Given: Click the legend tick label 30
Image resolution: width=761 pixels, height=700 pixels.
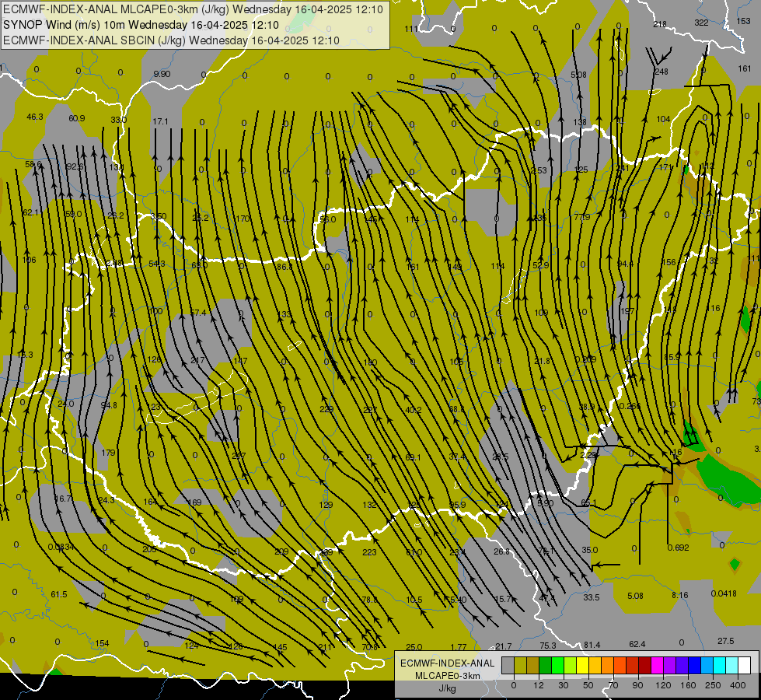Looking at the screenshot, I should [564, 685].
